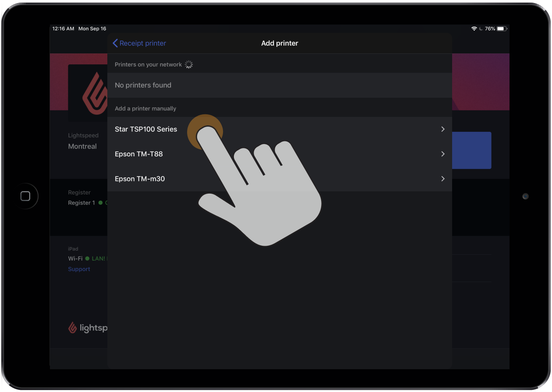Viewport: 552px width, 392px height.
Task: Tap Lightspeed logo tile in background
Action: point(88,93)
